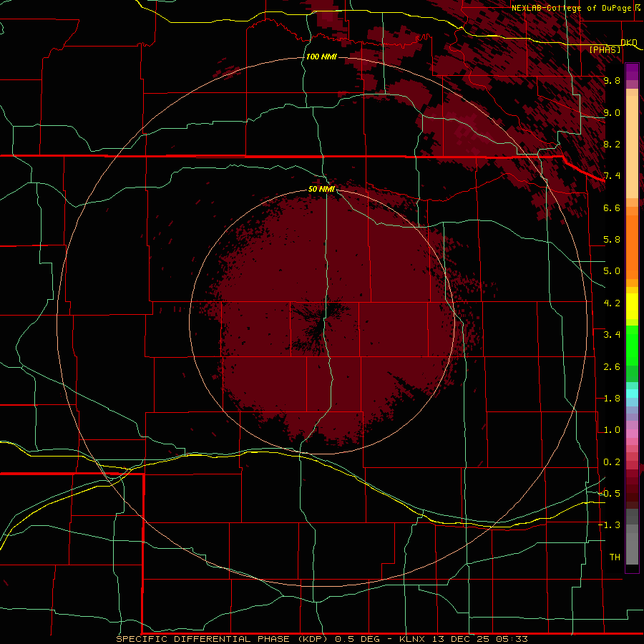Click the cyan segment of color bar
Image resolution: width=644 pixels, height=644 pixels.
632,394
